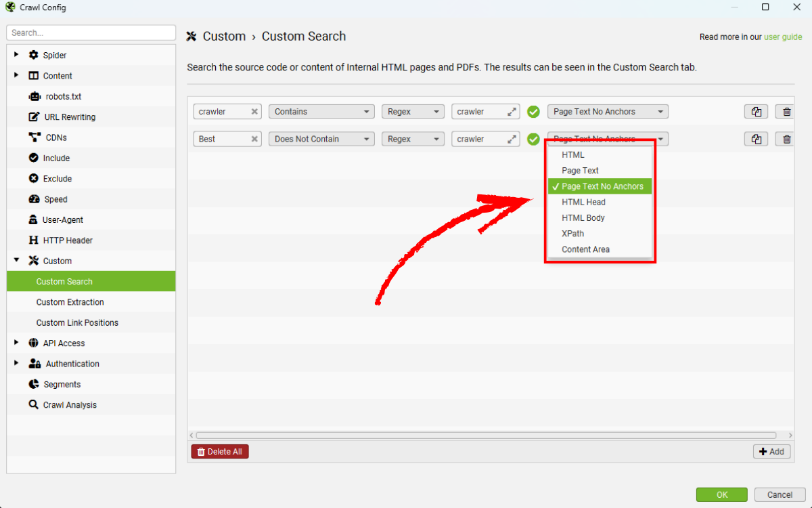Expand the API Access section
Viewport: 812px width, 508px height.
coord(16,343)
